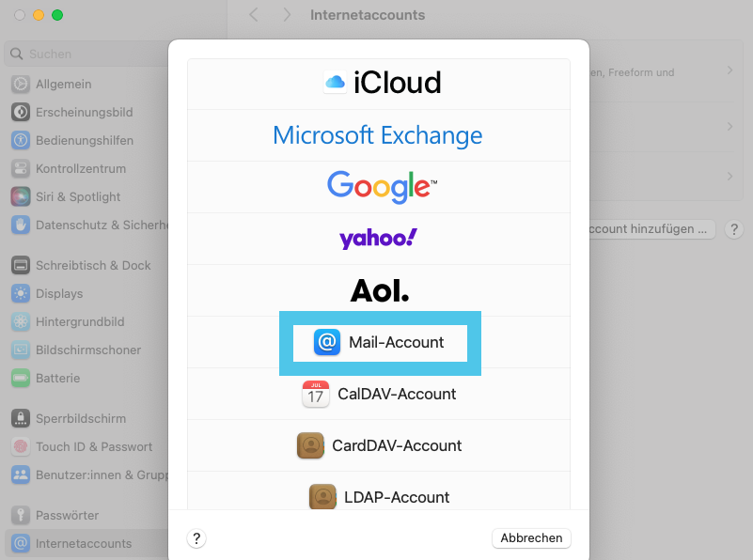Click the Displays sun icon
753x560 pixels.
tap(21, 294)
